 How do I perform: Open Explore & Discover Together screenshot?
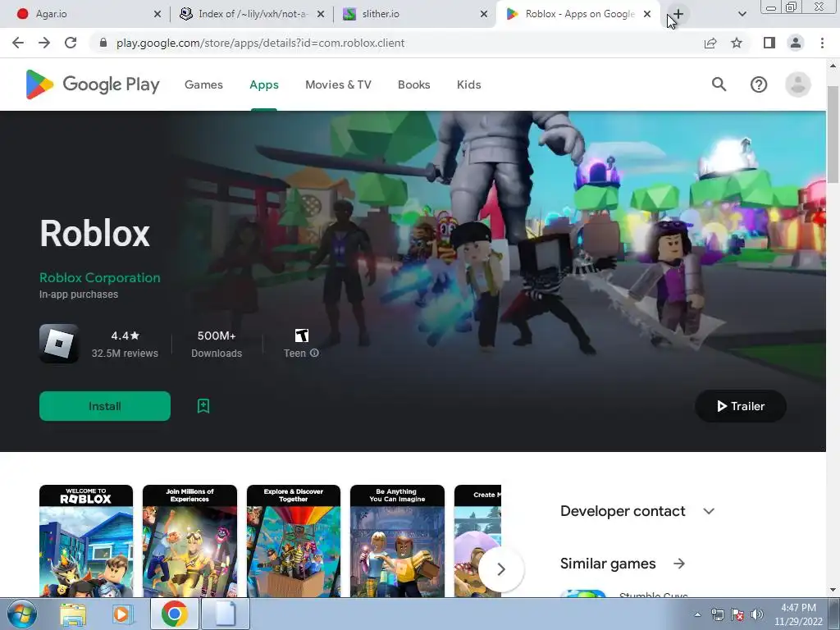(x=294, y=541)
